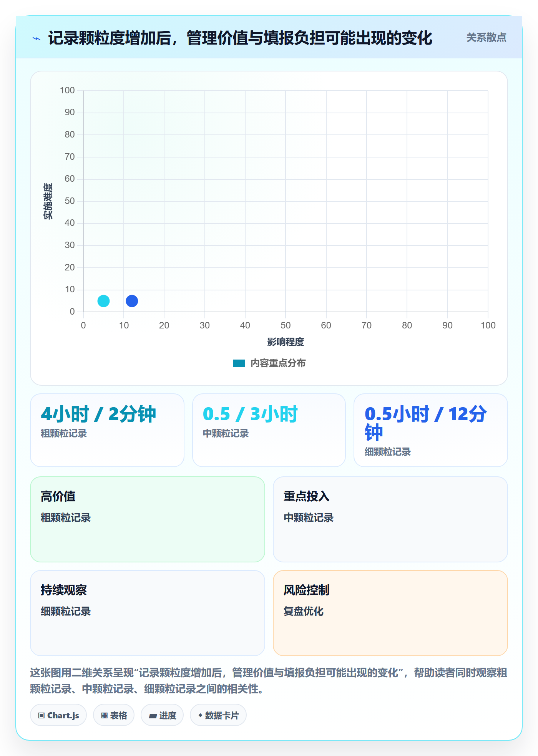
Task: Click the 关系散点 badge in the header
Action: [x=486, y=38]
